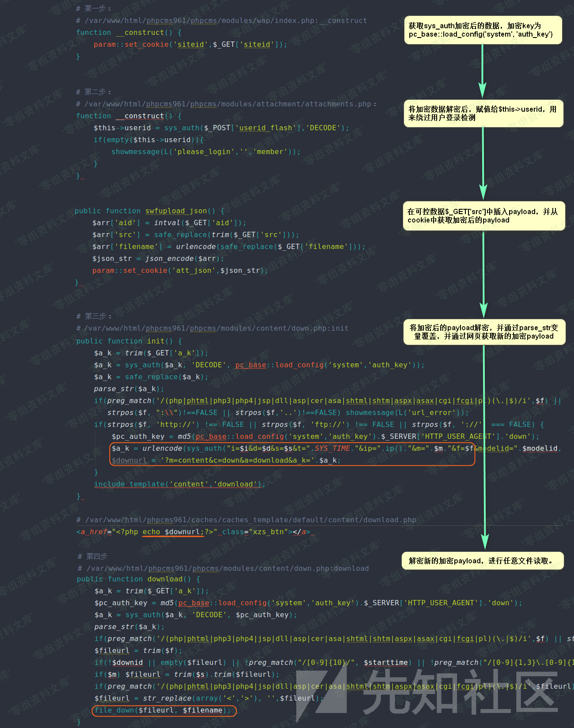
Task: Click the param::set_cookie('att_json') line
Action: coord(180,271)
